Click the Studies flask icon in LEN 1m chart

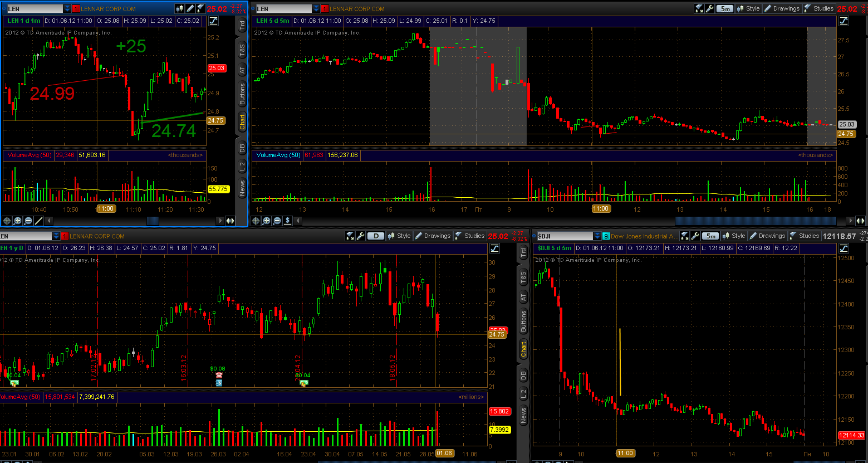click(199, 8)
